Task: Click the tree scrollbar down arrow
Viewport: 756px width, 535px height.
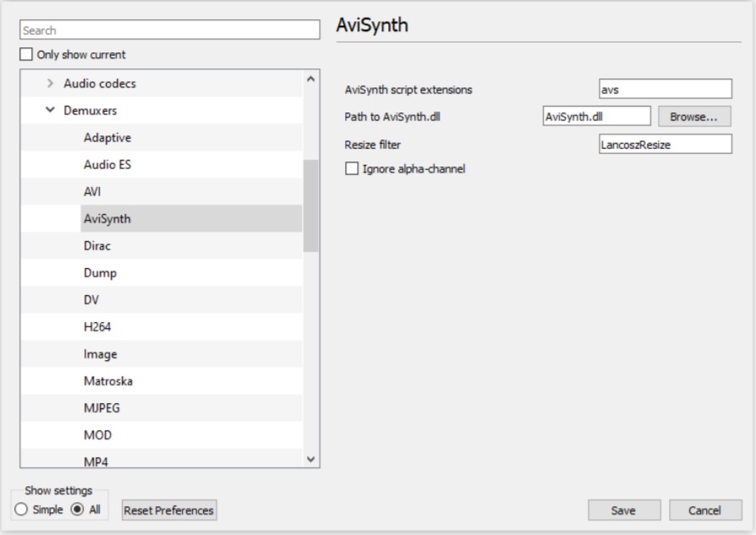Action: [310, 459]
